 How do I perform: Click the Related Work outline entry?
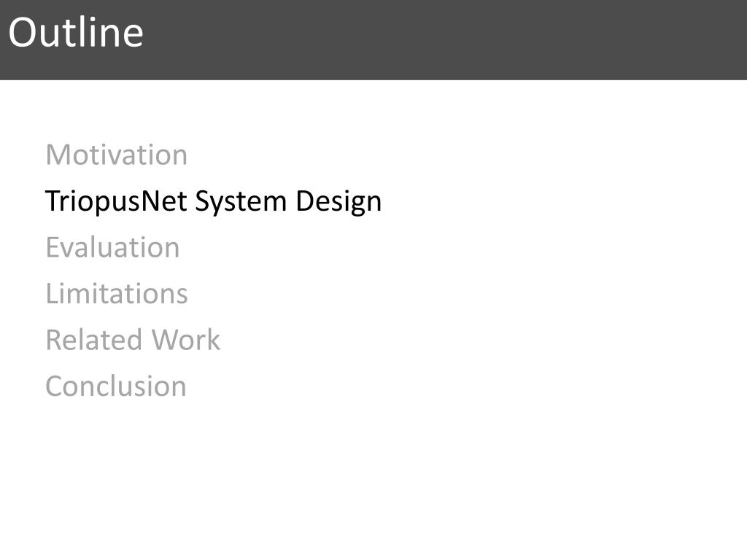click(133, 340)
